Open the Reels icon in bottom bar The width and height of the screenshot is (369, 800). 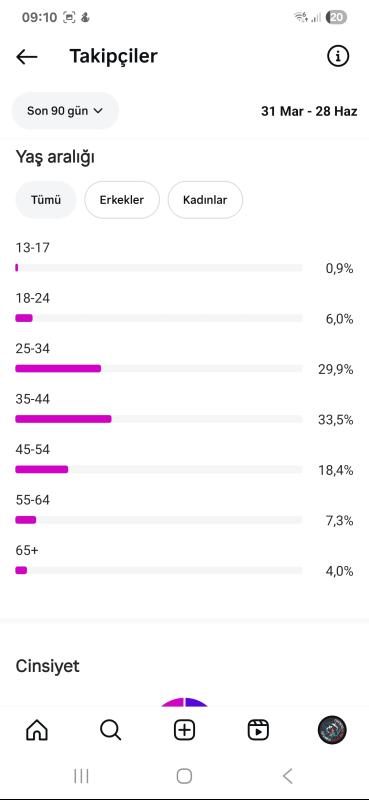(x=258, y=730)
